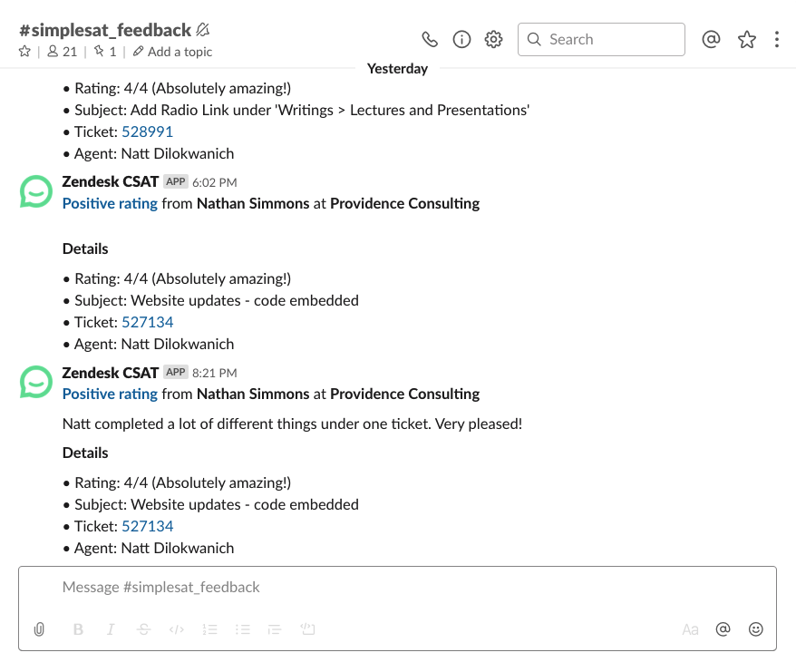
Task: Click the muted notifications bell icon
Action: (x=202, y=30)
